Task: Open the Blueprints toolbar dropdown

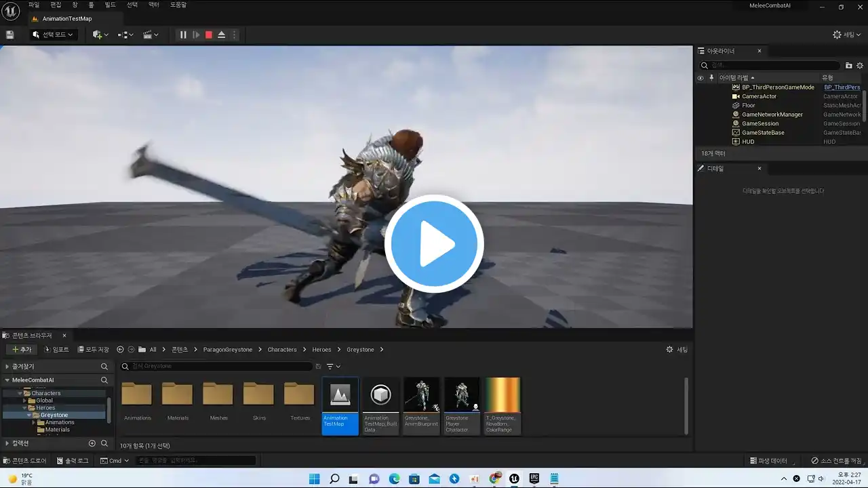Action: coord(125,35)
